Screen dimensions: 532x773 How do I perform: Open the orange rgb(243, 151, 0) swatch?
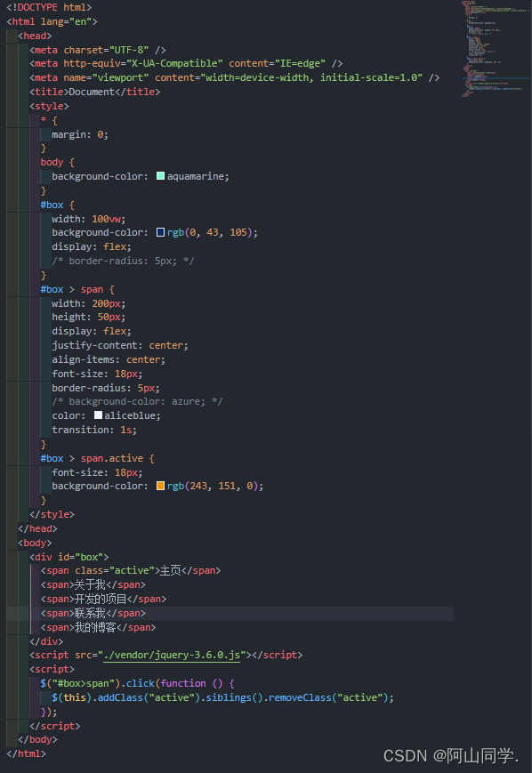point(160,486)
